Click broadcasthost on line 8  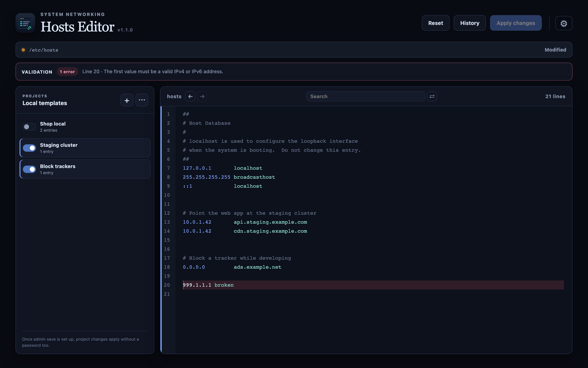point(254,177)
